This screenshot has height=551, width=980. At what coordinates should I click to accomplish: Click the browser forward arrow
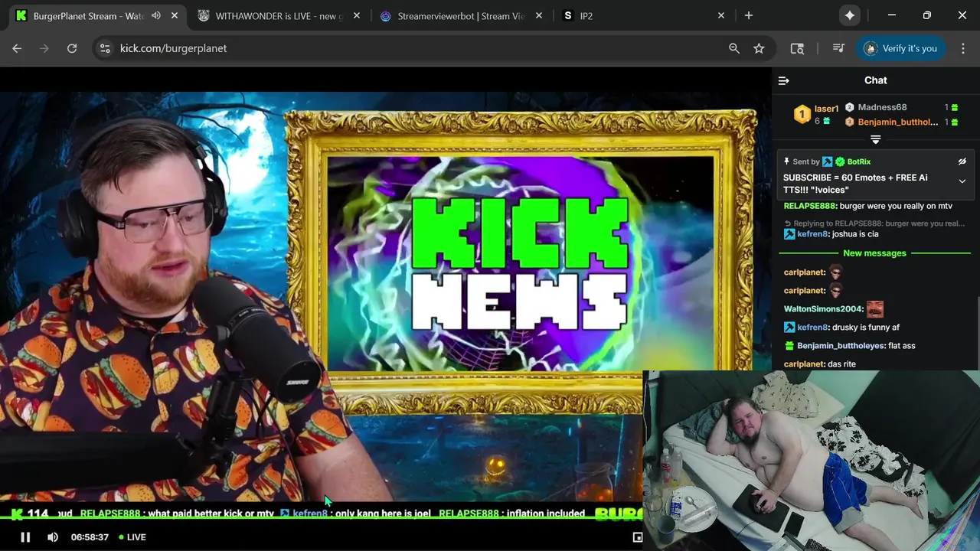pyautogui.click(x=44, y=48)
